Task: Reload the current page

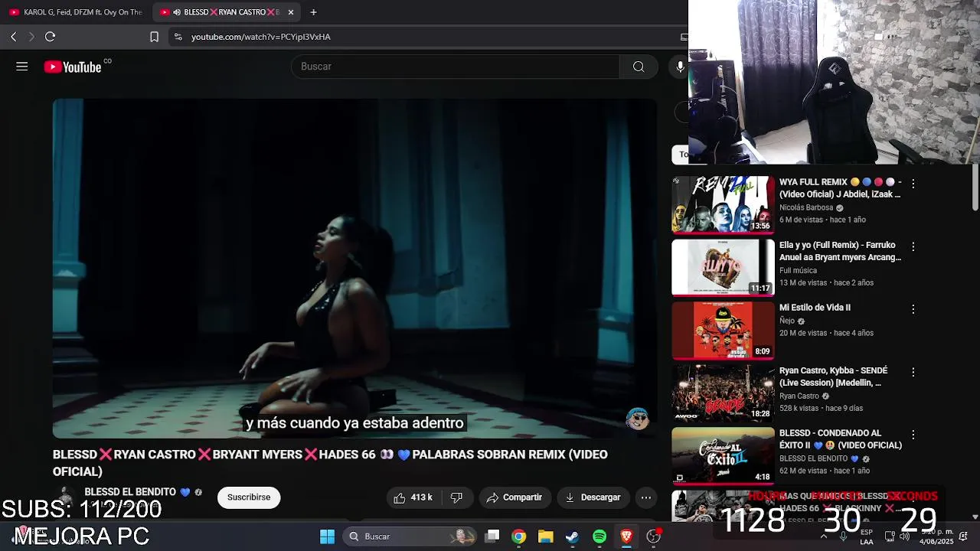Action: pos(50,37)
